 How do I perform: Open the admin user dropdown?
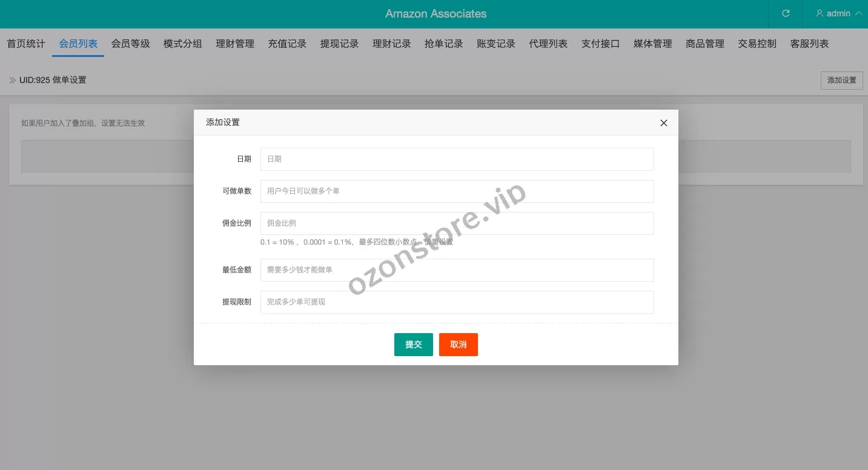tap(839, 13)
